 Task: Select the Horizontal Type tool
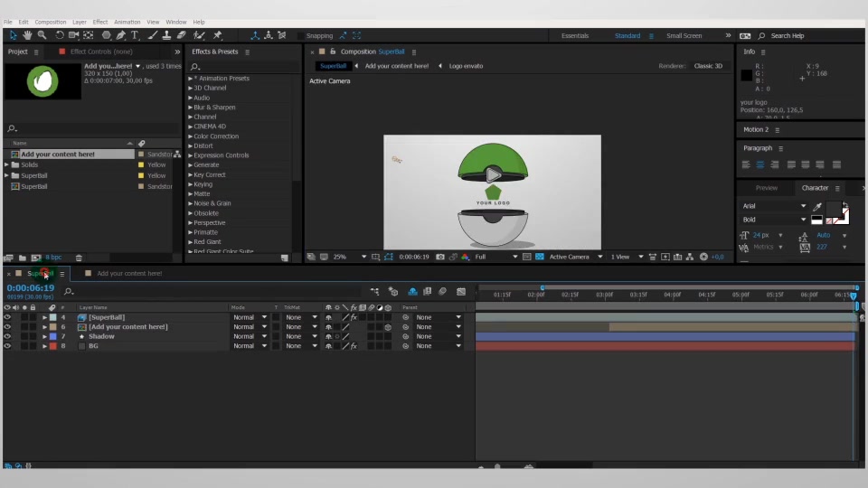[x=135, y=35]
